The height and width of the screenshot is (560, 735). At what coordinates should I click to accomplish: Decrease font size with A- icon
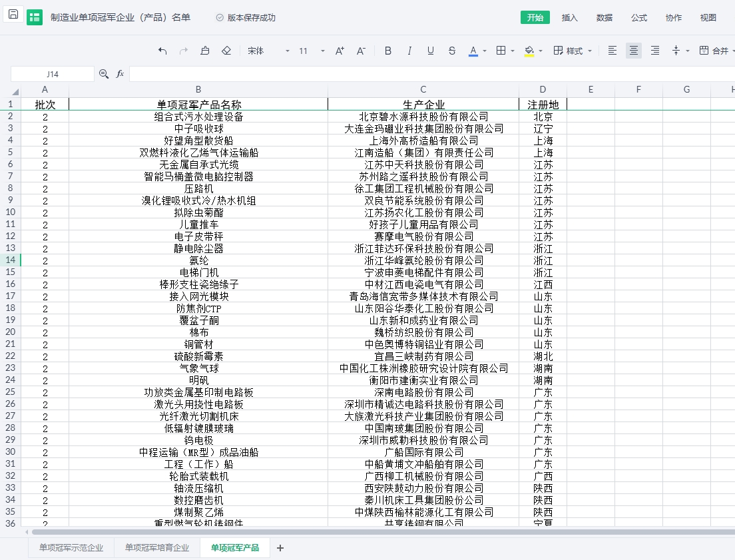(361, 51)
